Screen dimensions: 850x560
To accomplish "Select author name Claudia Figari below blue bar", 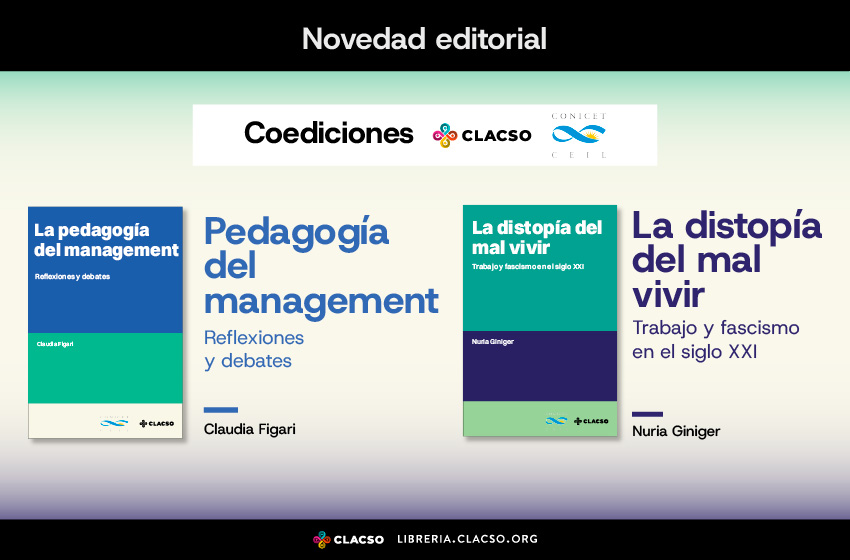I will [x=249, y=429].
